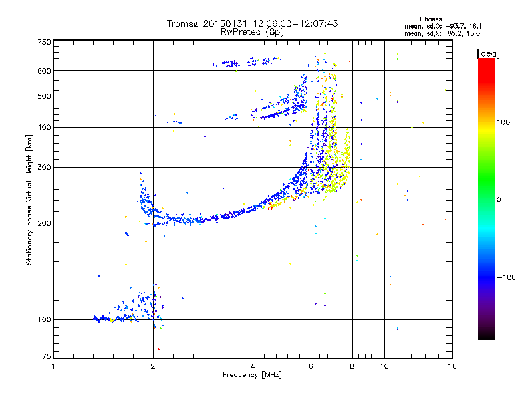This screenshot has width=532, height=399.
Task: Click the x-axis tick label '16'
Action: point(452,366)
